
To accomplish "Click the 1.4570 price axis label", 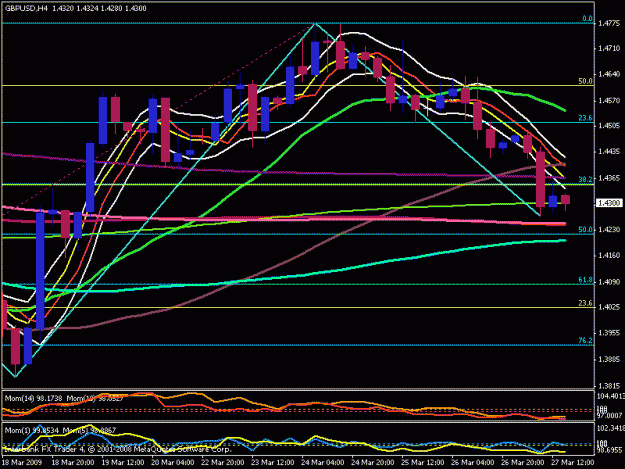I will point(609,100).
